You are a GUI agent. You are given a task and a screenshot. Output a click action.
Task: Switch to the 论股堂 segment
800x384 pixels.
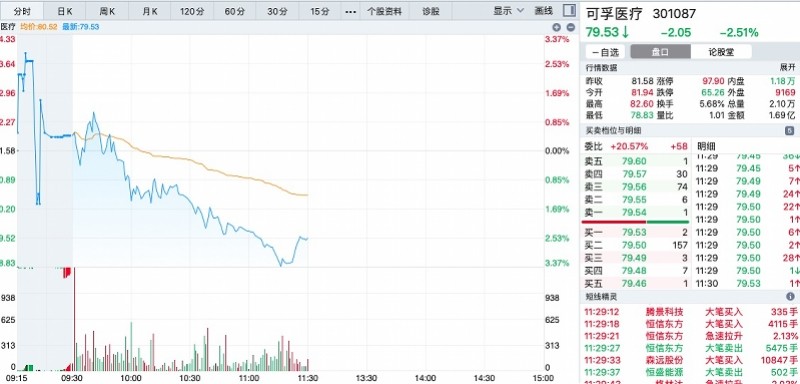pyautogui.click(x=721, y=52)
